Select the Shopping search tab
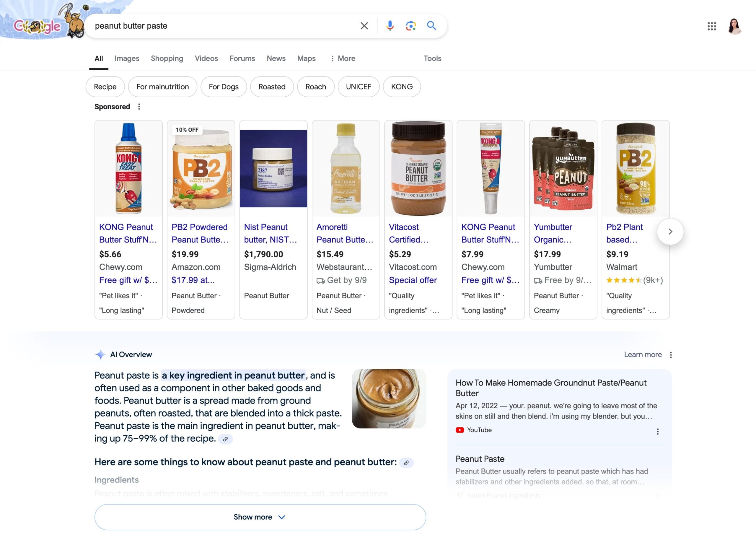The image size is (756, 540). point(167,58)
